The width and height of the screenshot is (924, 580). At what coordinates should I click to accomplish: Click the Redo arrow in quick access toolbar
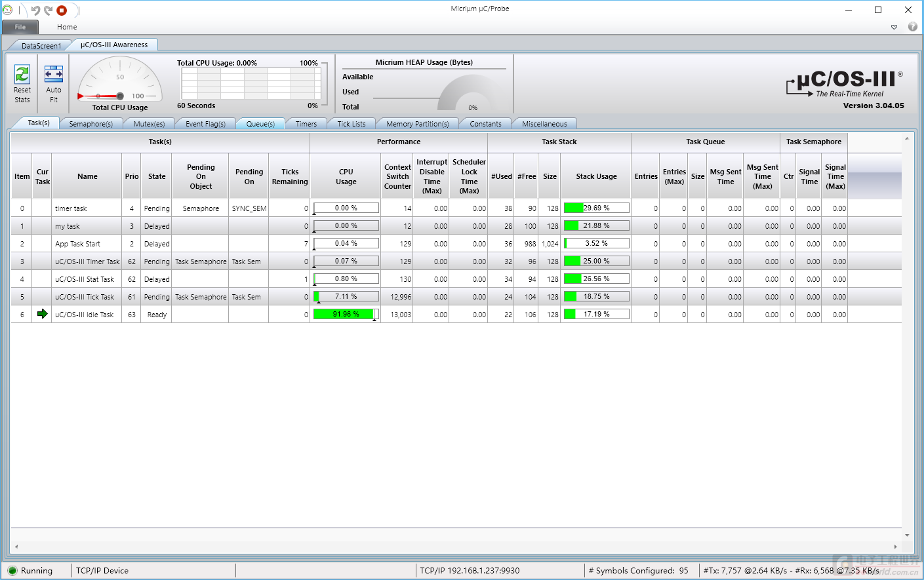coord(48,10)
